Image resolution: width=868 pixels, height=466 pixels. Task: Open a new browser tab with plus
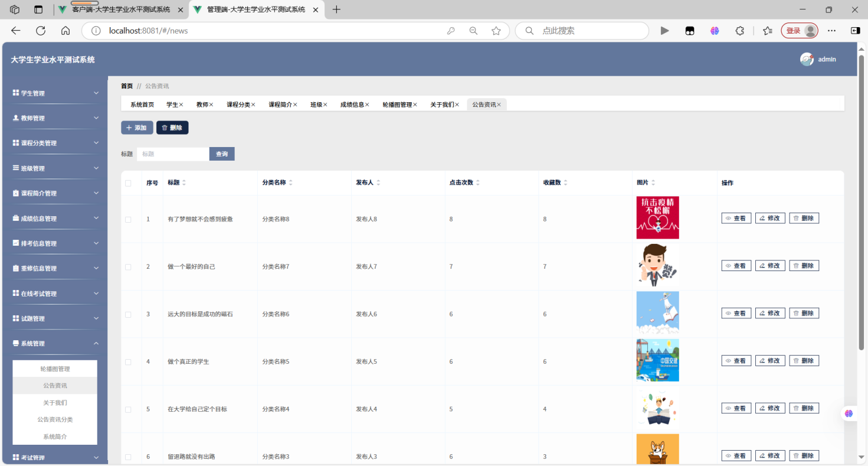pyautogui.click(x=336, y=9)
